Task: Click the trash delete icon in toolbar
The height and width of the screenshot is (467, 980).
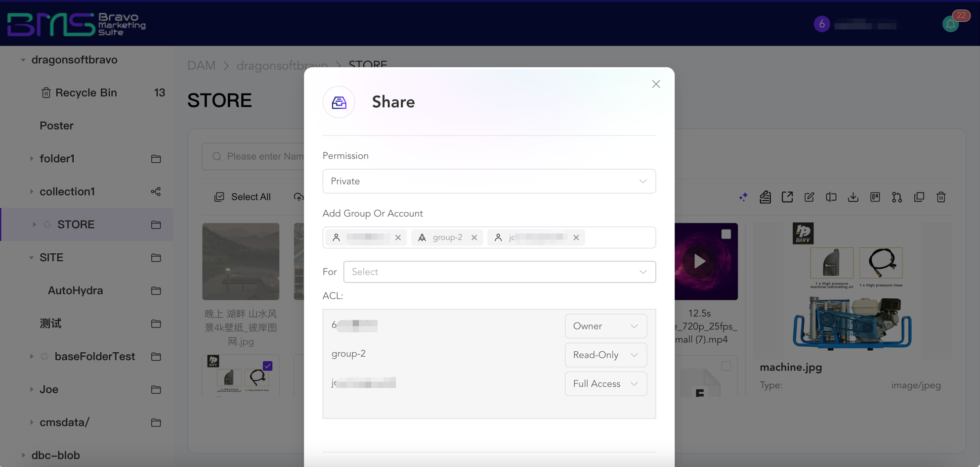Action: click(941, 197)
